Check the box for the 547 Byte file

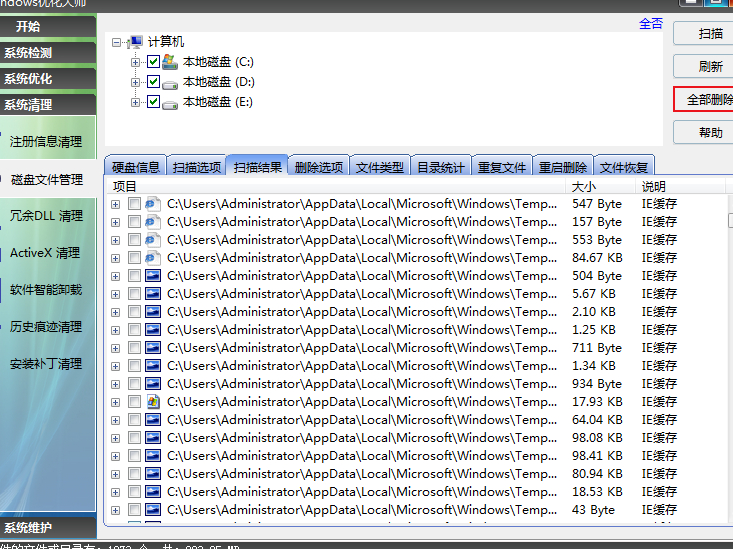[x=134, y=204]
